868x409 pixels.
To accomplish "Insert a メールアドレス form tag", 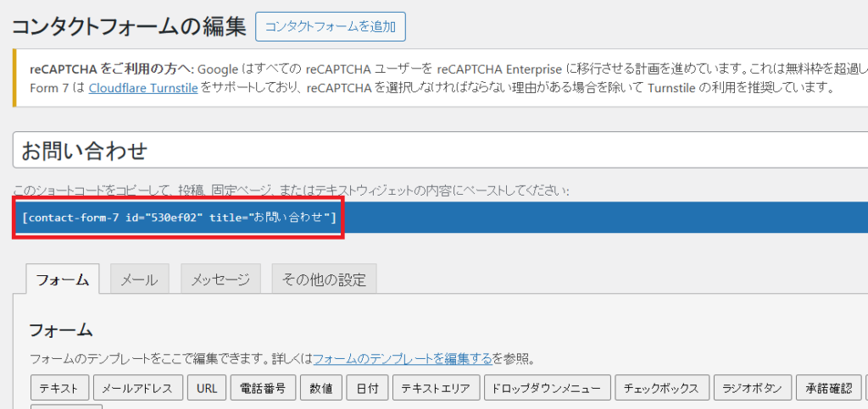I will pos(136,389).
